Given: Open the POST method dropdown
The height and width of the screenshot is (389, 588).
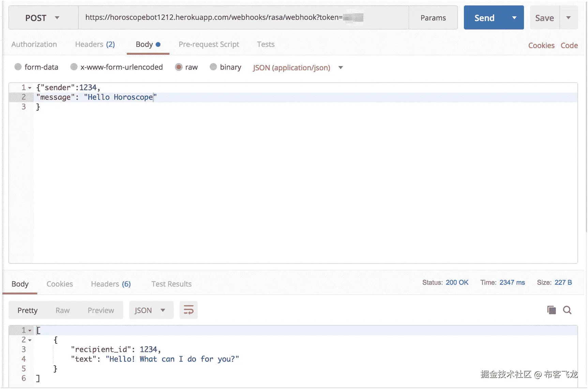Looking at the screenshot, I should [x=43, y=18].
